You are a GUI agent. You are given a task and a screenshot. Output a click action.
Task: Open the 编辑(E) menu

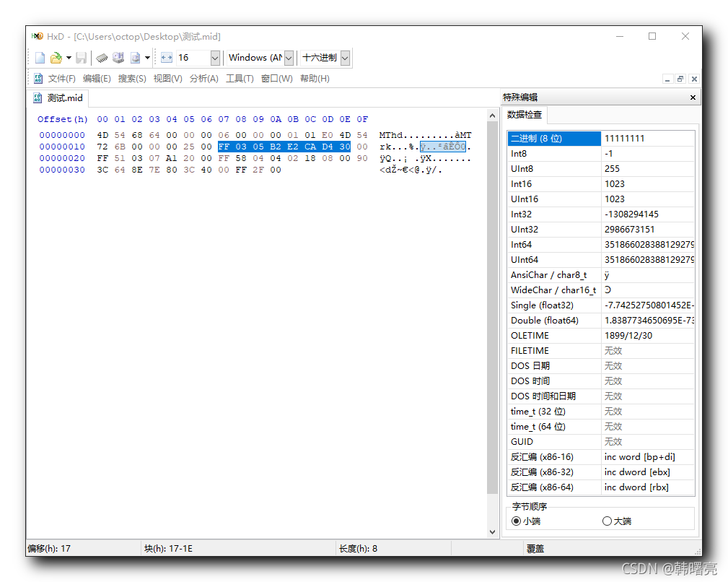point(97,79)
